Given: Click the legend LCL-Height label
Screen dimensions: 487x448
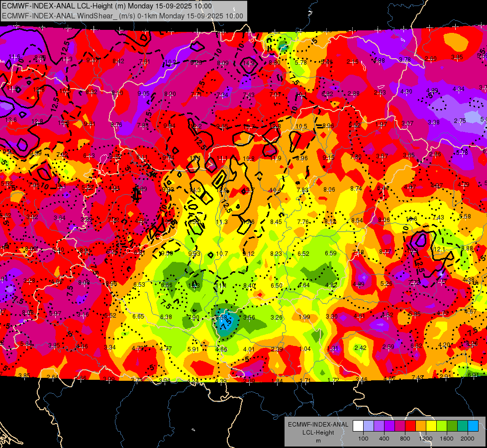Looking at the screenshot, I should pos(318,433).
